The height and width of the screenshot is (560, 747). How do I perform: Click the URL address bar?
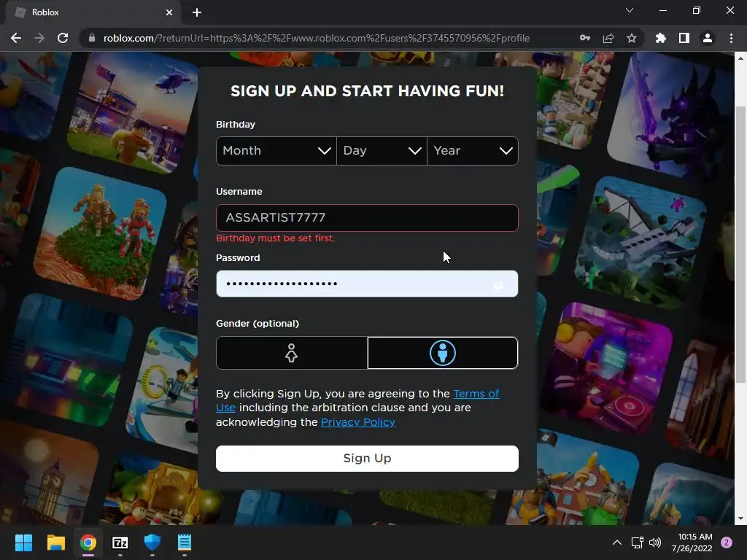coord(317,38)
